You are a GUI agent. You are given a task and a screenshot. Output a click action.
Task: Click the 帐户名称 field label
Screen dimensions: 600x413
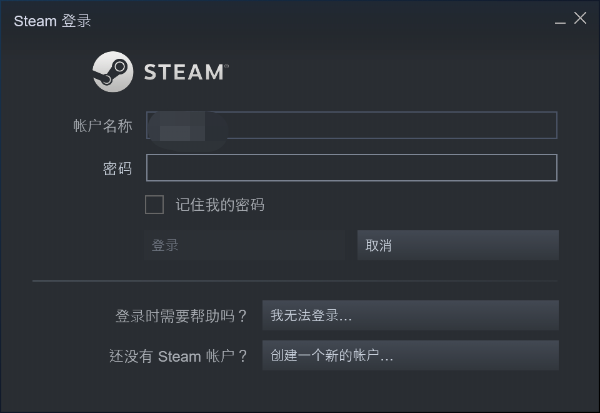pyautogui.click(x=103, y=126)
